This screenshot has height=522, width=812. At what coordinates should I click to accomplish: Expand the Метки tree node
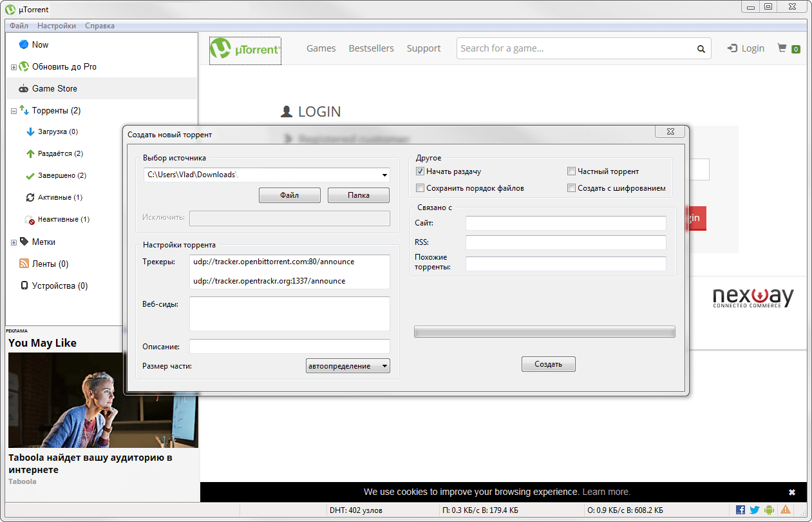tap(14, 242)
